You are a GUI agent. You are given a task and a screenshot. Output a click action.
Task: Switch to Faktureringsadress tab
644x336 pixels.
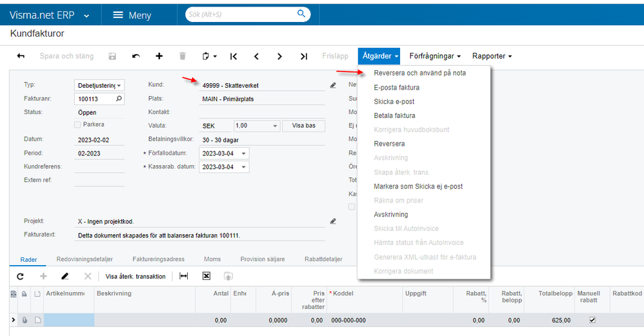tap(158, 259)
